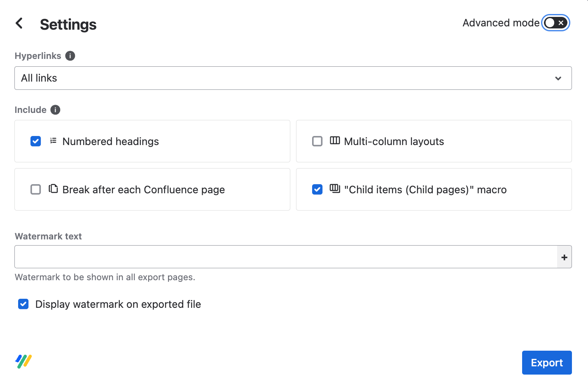Viewport: 588px width, 389px height.
Task: Click the Settings heading text
Action: (x=68, y=25)
